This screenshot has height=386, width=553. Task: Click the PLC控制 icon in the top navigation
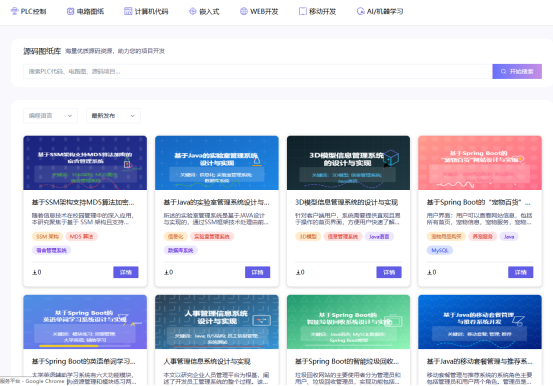[x=14, y=11]
